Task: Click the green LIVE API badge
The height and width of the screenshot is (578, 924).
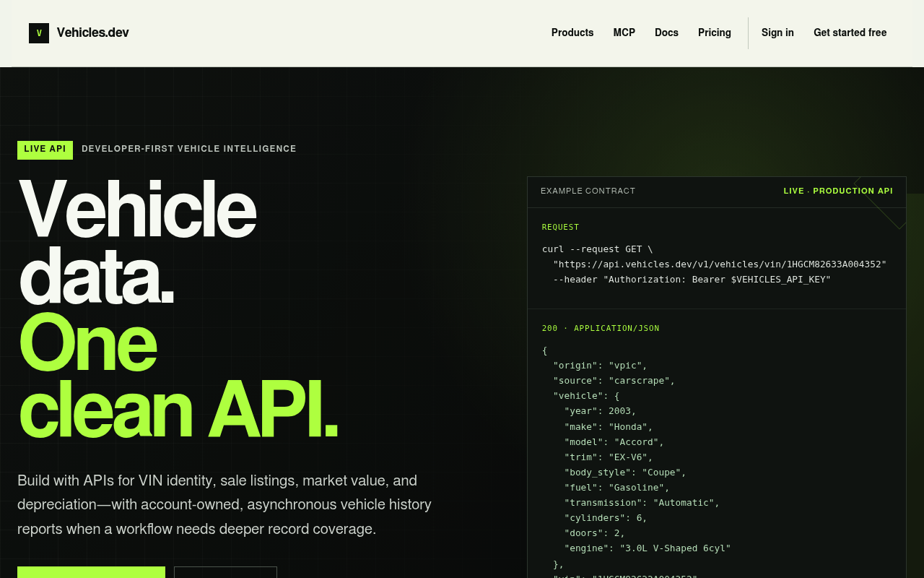Action: 45,150
